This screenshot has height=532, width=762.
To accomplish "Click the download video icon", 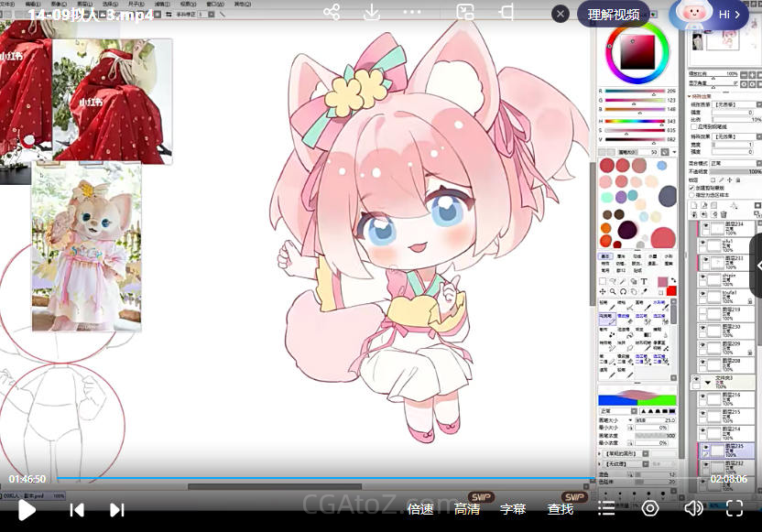I will coord(372,12).
